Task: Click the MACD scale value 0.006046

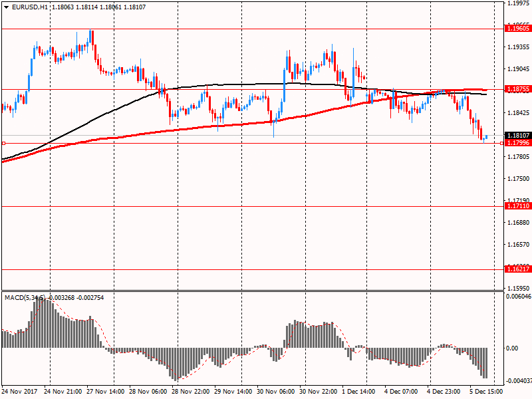Action: 519,297
